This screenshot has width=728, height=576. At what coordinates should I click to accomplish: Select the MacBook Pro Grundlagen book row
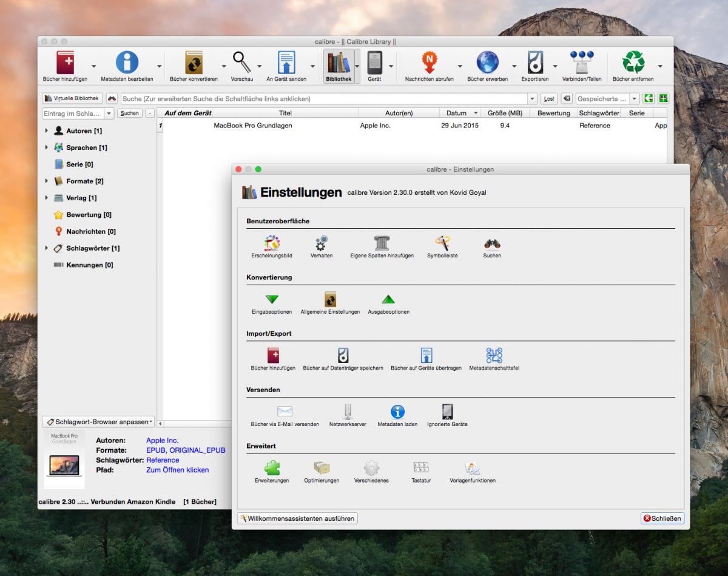point(415,126)
